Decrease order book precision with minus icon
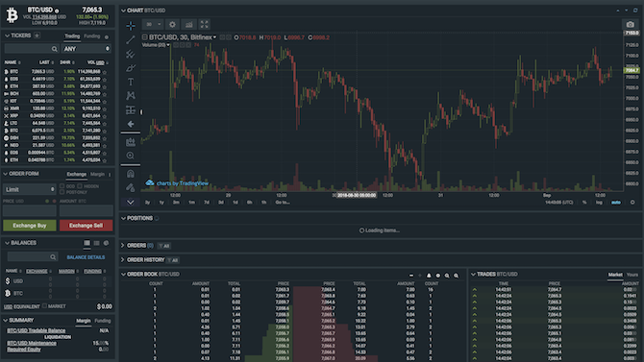 coord(411,276)
